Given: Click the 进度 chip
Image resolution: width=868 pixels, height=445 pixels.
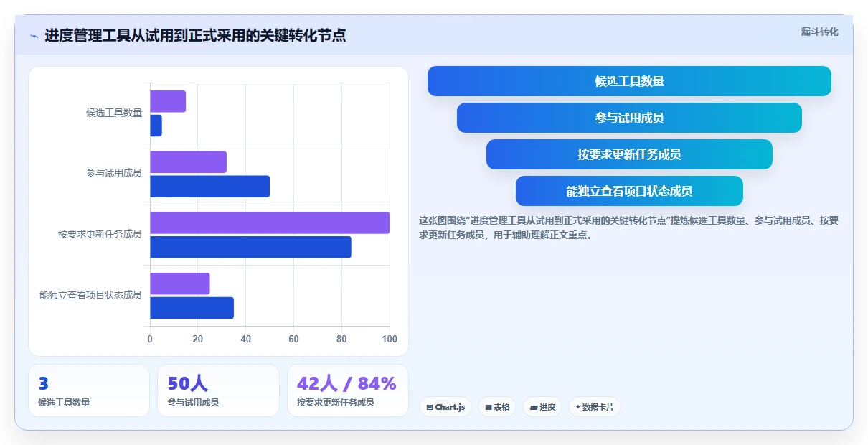Looking at the screenshot, I should (542, 407).
